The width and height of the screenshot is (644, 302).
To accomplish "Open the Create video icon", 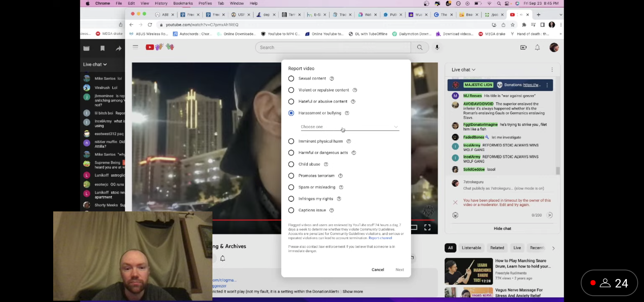I will pyautogui.click(x=523, y=48).
